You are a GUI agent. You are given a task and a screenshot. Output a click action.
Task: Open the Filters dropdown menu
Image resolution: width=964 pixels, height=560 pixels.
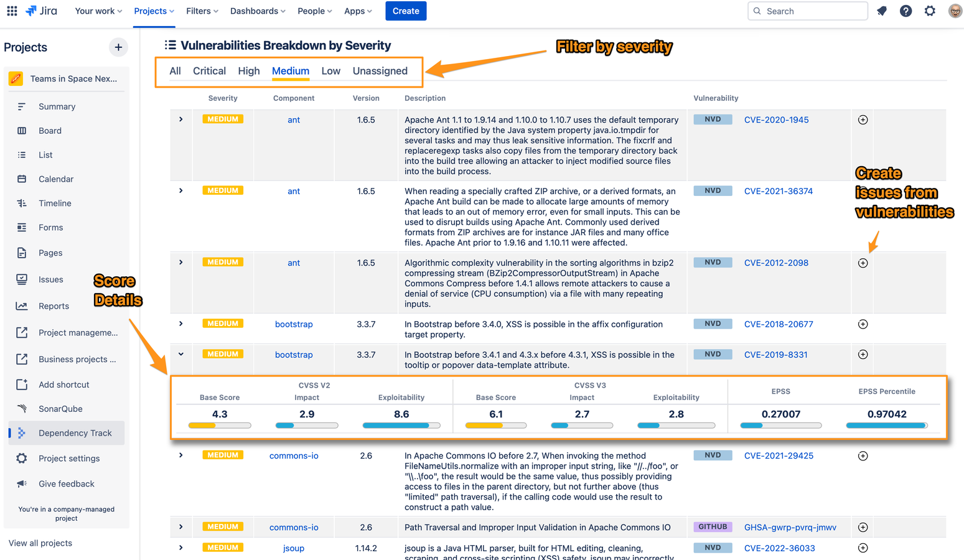(x=202, y=11)
